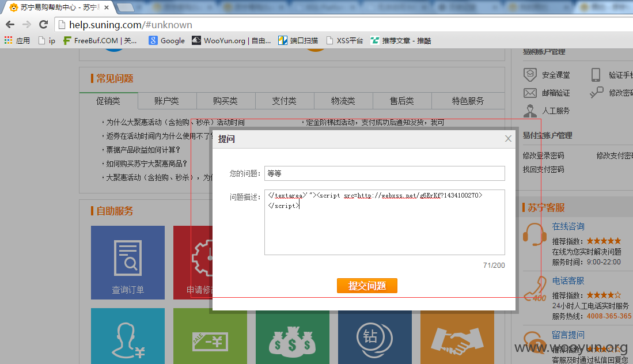Open the ip bookmark
The height and width of the screenshot is (364, 633).
coord(47,40)
